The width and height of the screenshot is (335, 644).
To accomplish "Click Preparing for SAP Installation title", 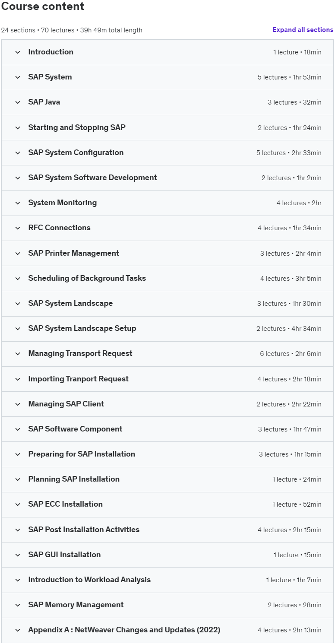I will pyautogui.click(x=82, y=454).
